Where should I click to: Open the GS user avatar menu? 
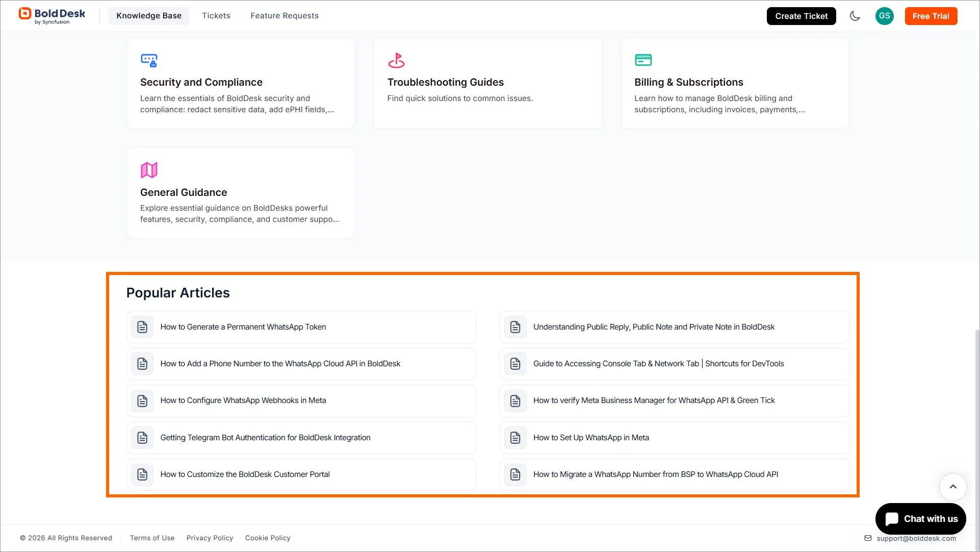(x=884, y=16)
